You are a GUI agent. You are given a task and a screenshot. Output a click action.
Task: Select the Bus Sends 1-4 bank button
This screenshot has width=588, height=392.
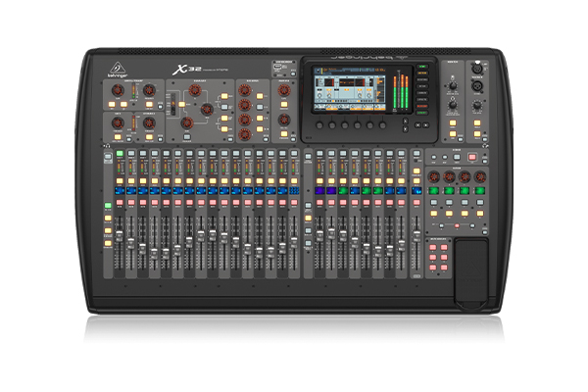(x=260, y=96)
